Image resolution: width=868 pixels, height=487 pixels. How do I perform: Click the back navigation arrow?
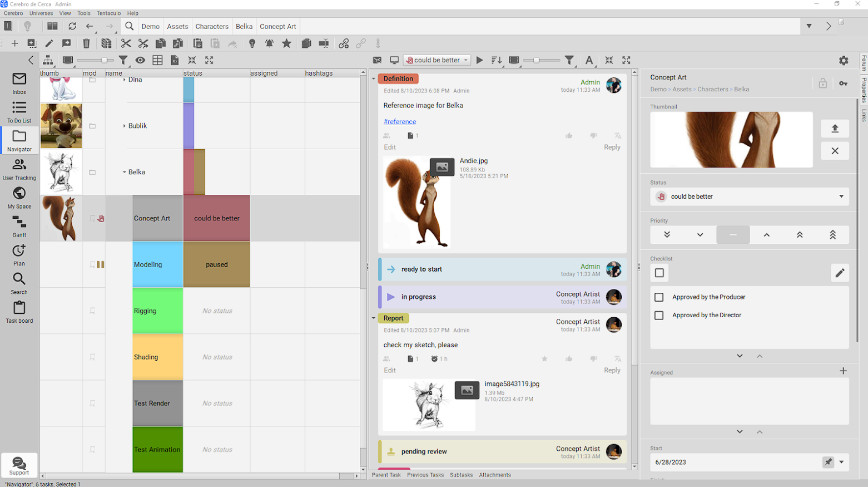click(90, 26)
